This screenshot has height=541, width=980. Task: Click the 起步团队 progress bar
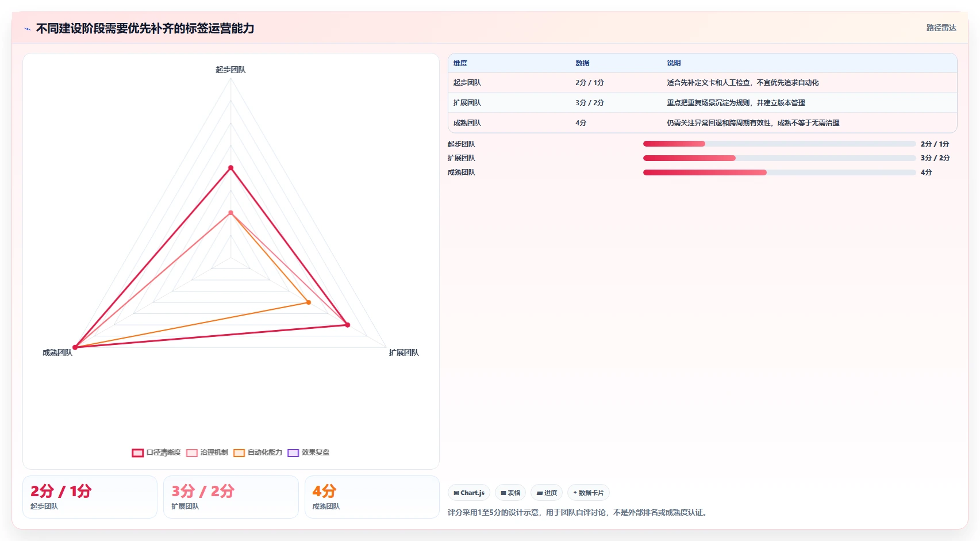pyautogui.click(x=779, y=144)
